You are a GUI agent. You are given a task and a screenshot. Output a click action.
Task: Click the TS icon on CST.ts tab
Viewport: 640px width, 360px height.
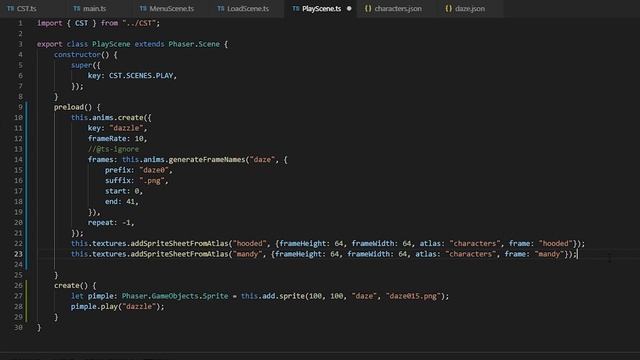(x=11, y=9)
